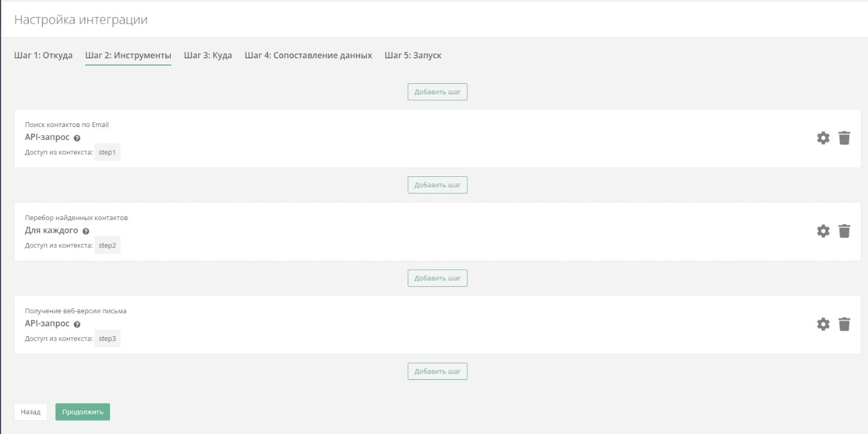Viewport: 868px width, 434px height.
Task: Click the 'step2' context badge
Action: pyautogui.click(x=107, y=246)
